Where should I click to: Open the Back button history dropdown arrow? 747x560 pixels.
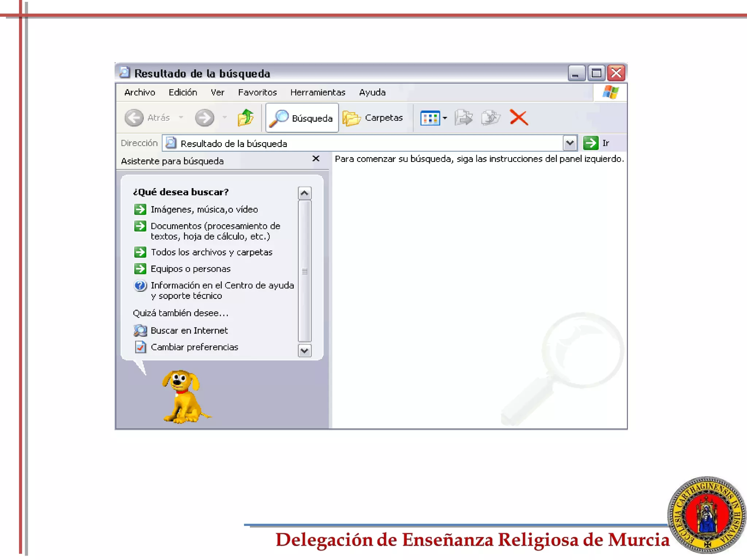(x=181, y=118)
